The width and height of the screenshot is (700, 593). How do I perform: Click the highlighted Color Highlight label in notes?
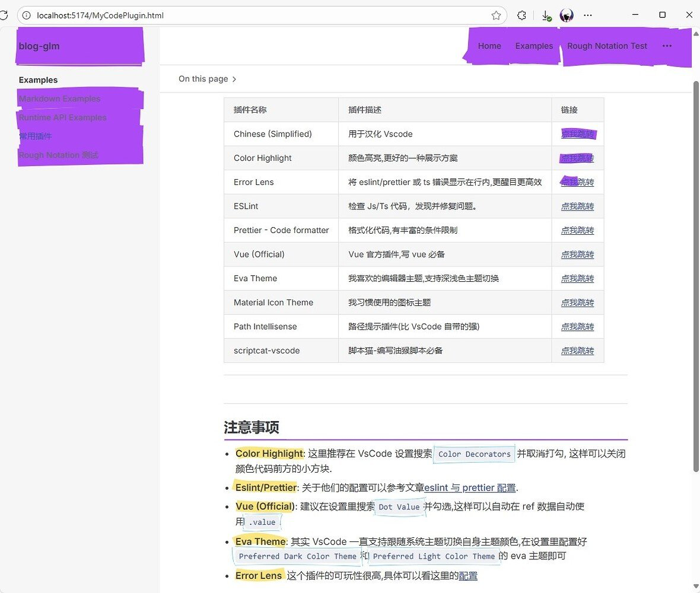pyautogui.click(x=269, y=453)
